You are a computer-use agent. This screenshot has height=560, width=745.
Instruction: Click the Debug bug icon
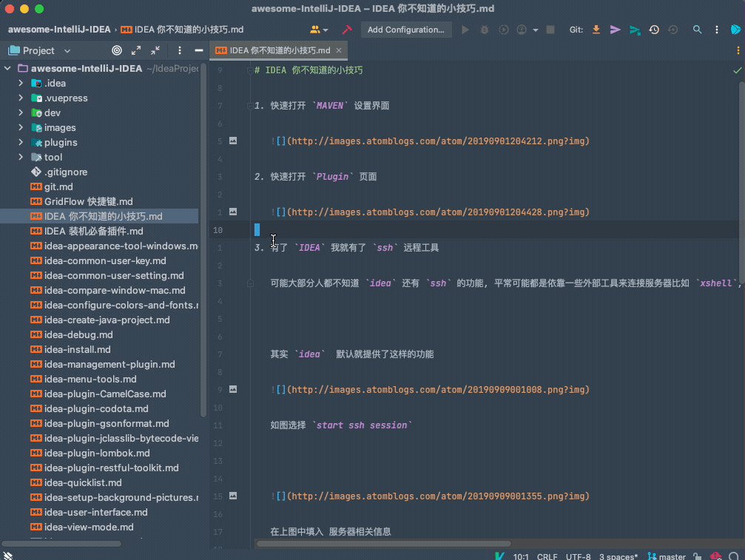point(484,30)
